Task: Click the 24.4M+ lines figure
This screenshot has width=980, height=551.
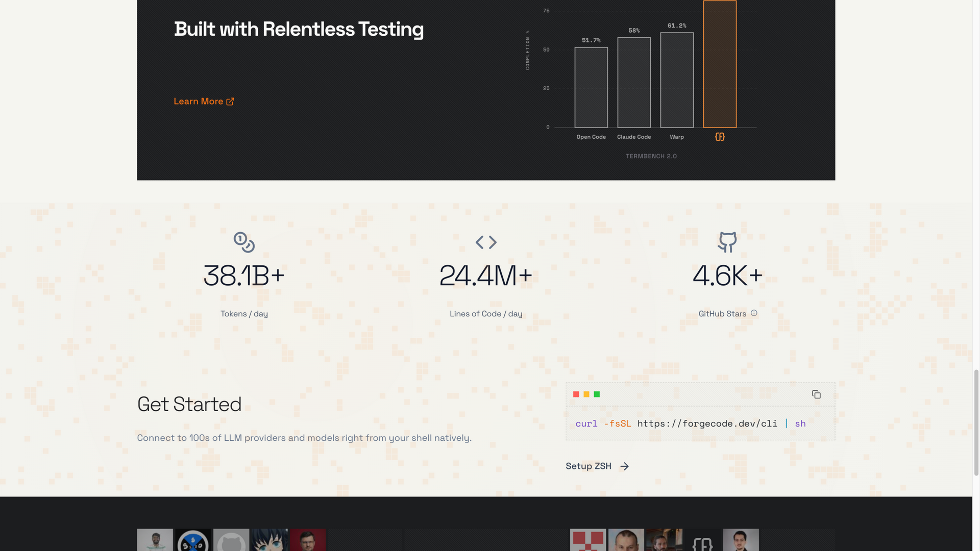Action: (486, 275)
